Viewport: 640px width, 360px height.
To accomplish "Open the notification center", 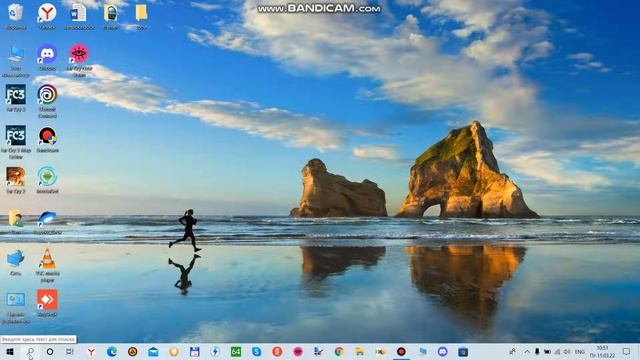I will [627, 352].
